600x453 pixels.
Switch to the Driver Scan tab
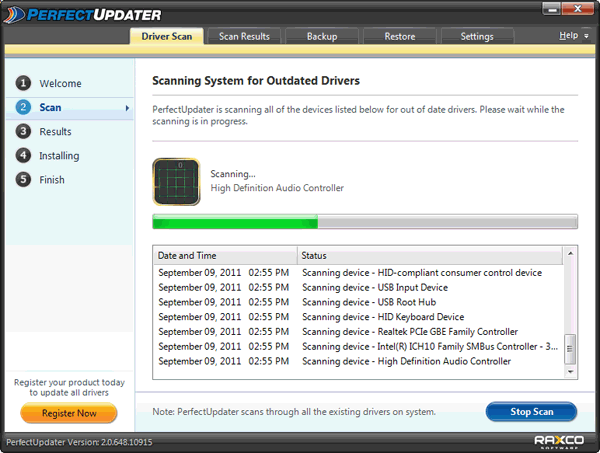point(167,36)
